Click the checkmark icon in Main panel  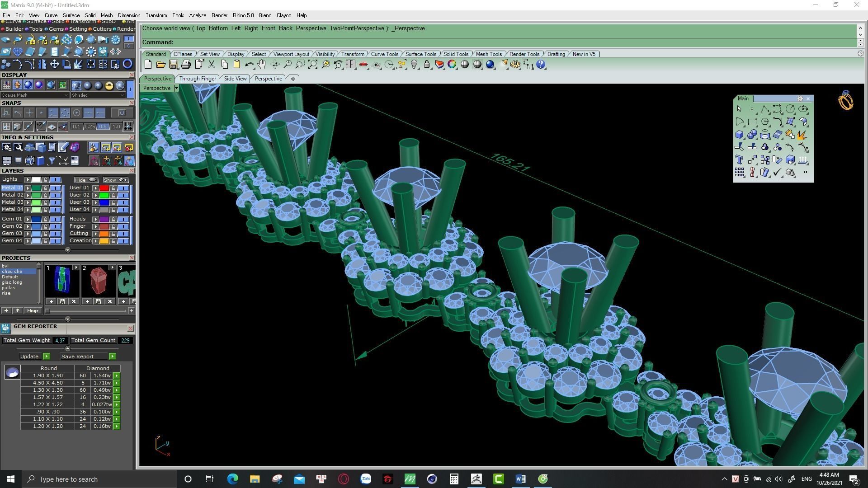tap(777, 172)
